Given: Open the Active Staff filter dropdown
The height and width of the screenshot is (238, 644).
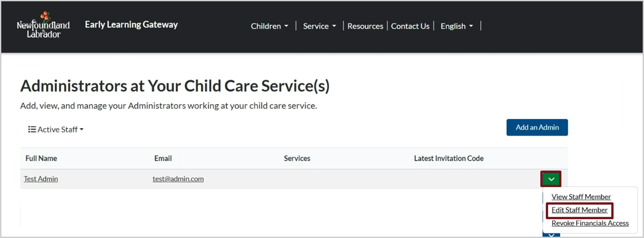Looking at the screenshot, I should [56, 129].
